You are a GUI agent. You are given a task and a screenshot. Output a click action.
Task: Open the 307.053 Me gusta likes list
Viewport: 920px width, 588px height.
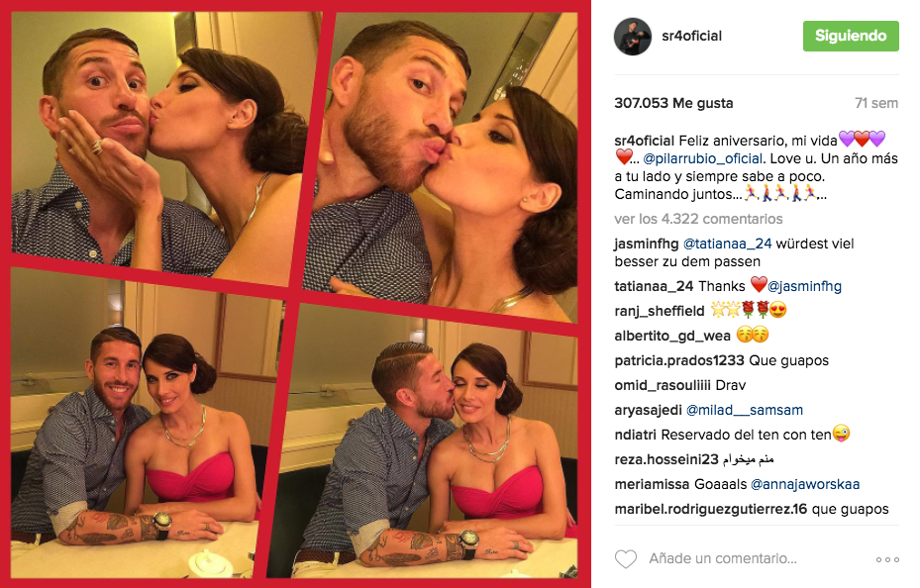point(673,103)
